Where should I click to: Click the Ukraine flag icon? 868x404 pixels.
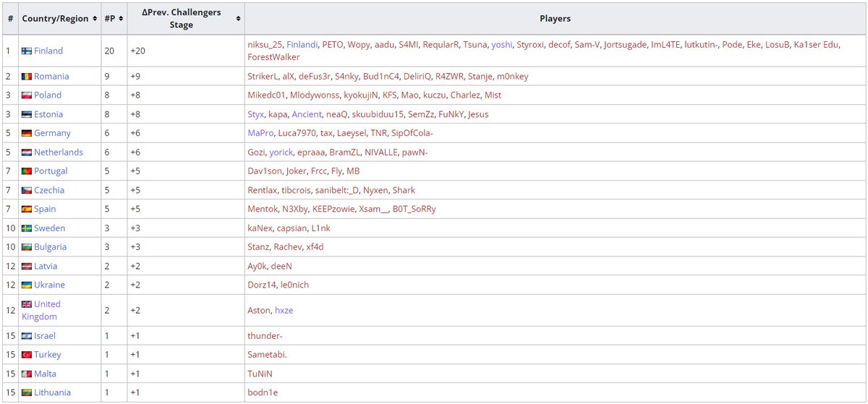(x=27, y=285)
